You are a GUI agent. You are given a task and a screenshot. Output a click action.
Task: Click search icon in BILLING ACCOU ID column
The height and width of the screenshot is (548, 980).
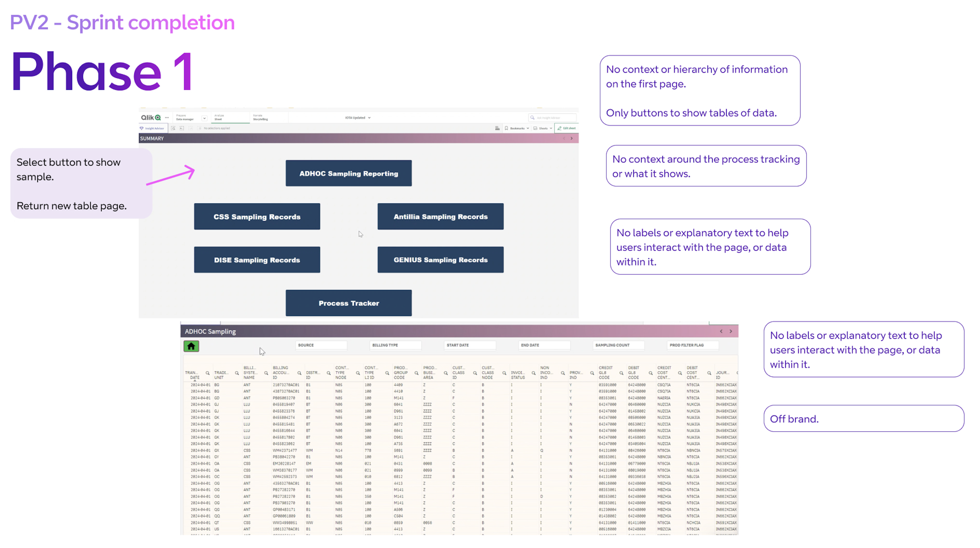[299, 373]
